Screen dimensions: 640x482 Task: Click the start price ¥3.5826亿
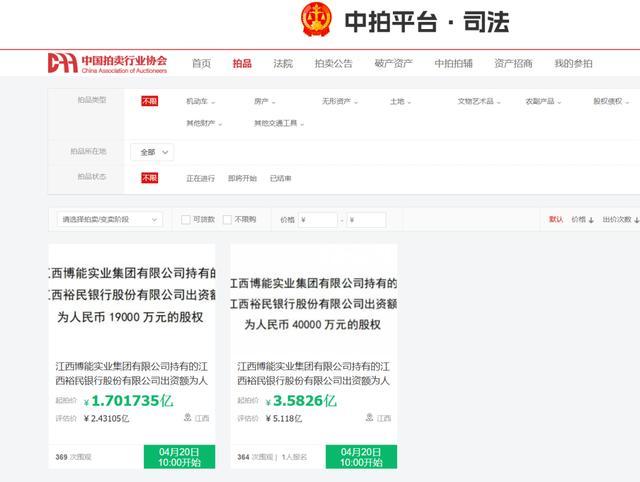(301, 401)
